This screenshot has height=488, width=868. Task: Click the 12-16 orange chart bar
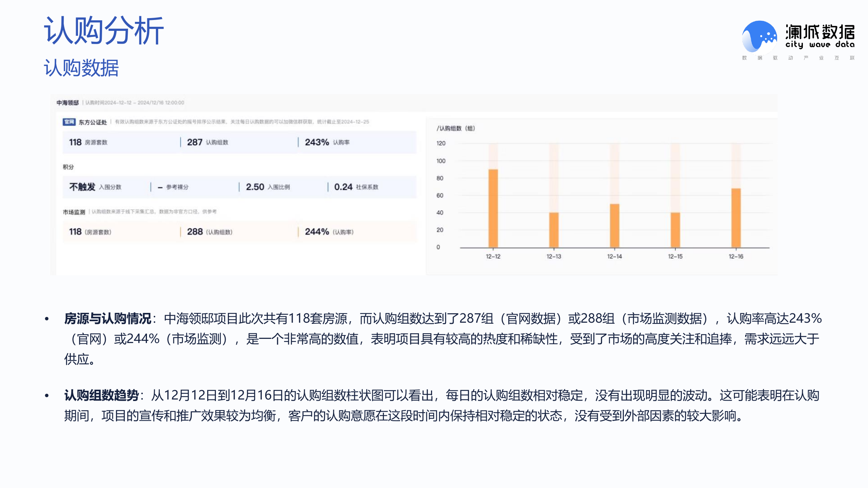736,218
